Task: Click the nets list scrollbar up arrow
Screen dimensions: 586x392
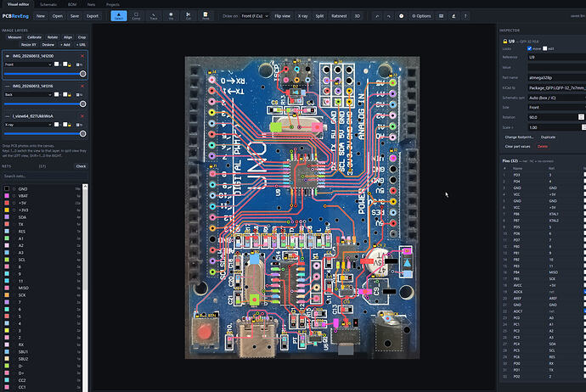Action: click(x=85, y=186)
